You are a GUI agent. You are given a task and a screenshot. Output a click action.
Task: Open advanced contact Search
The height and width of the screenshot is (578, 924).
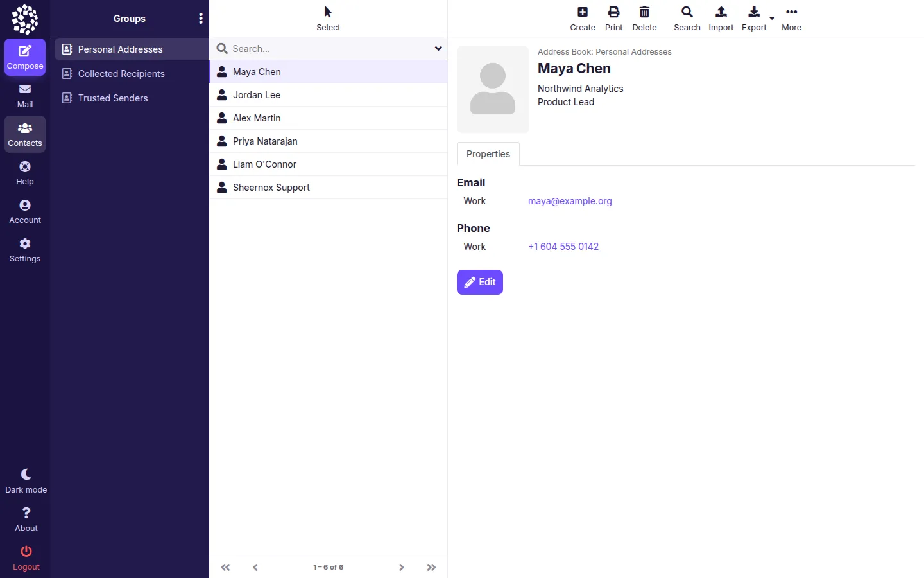pyautogui.click(x=687, y=19)
